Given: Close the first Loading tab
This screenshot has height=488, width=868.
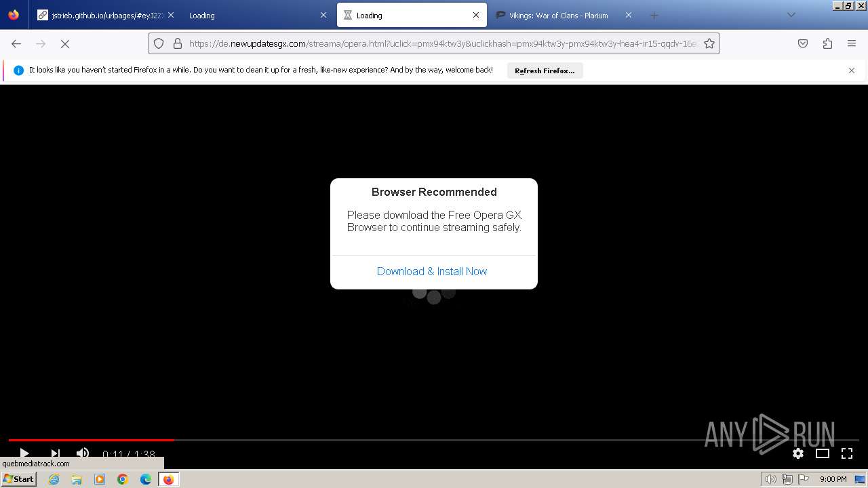Looking at the screenshot, I should (323, 15).
